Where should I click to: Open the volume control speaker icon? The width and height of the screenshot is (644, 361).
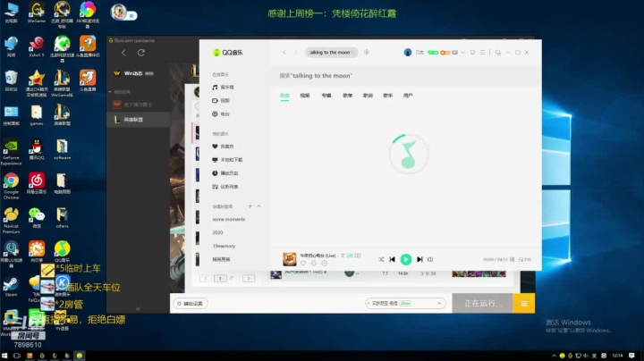pos(430,259)
